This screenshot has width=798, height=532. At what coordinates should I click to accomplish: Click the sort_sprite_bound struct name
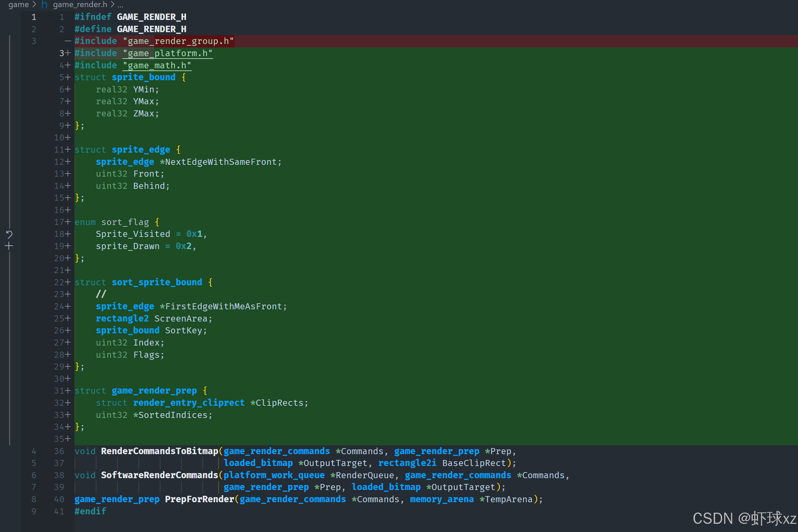157,282
